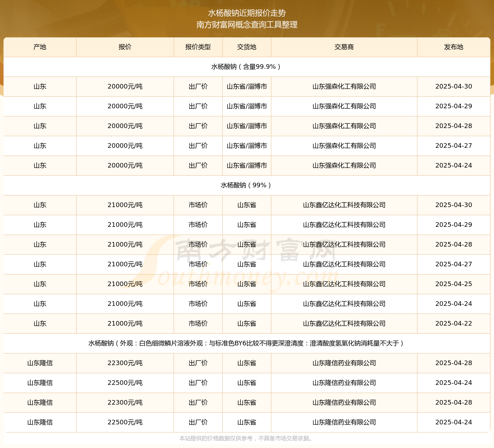Click 山东鑫亿达化工科技有限公司 in the 2025-04-22 row
This screenshot has width=494, height=448.
click(x=344, y=323)
